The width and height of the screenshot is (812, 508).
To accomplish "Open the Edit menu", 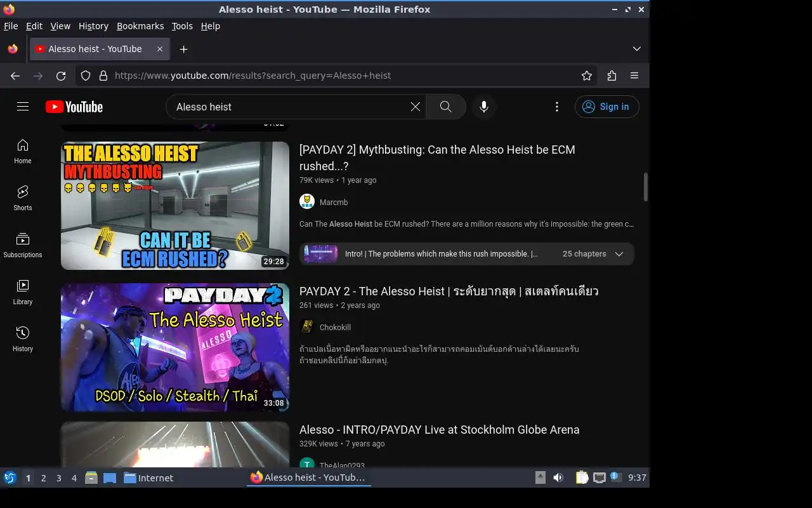I will [34, 26].
